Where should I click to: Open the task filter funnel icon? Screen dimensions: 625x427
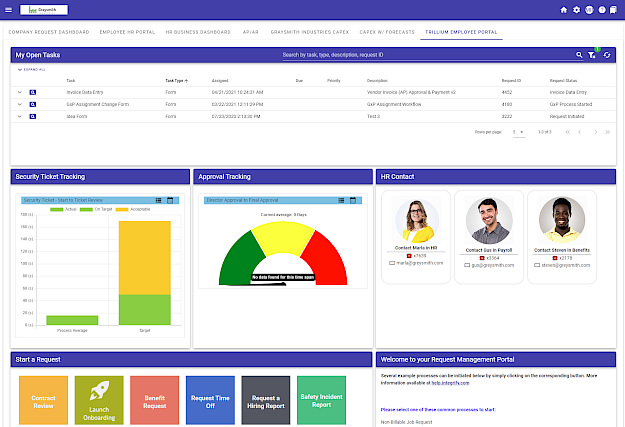coord(592,55)
